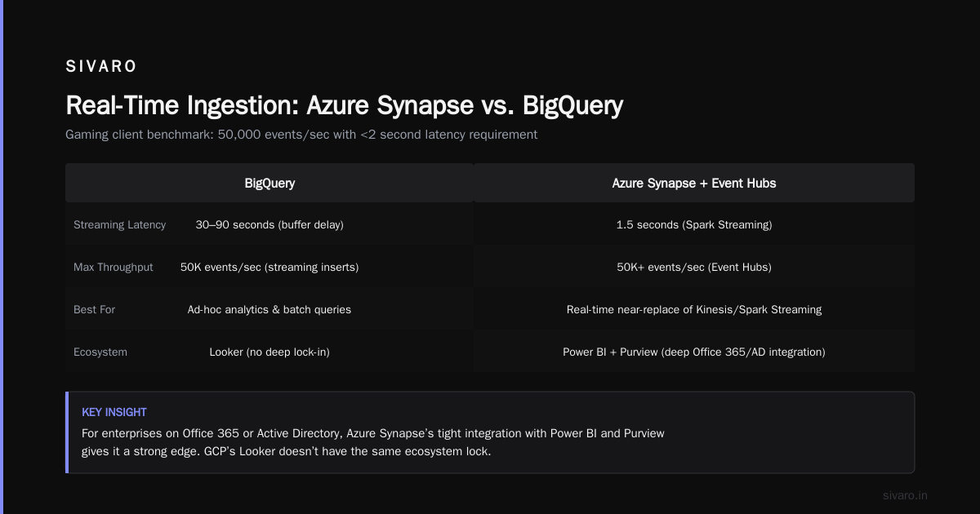Image resolution: width=980 pixels, height=514 pixels.
Task: Click the Power BI + Purview cell
Action: click(x=694, y=352)
